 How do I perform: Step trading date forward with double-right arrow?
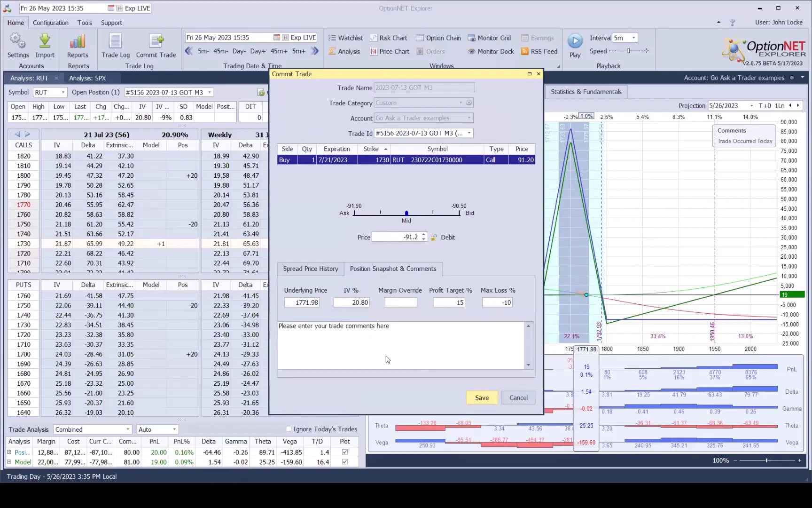click(x=315, y=51)
